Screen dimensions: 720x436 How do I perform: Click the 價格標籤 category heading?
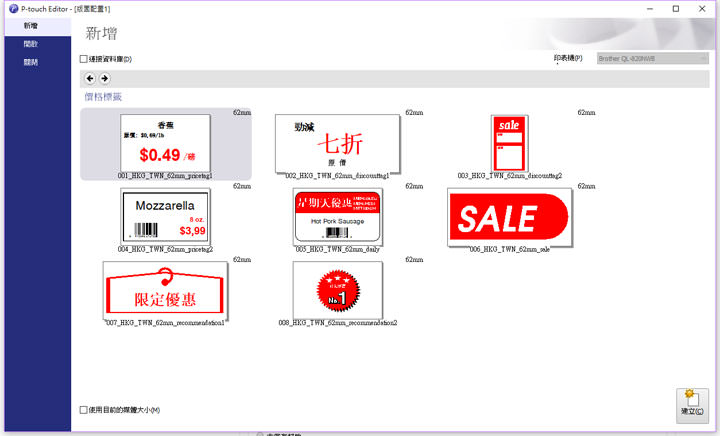pyautogui.click(x=102, y=97)
